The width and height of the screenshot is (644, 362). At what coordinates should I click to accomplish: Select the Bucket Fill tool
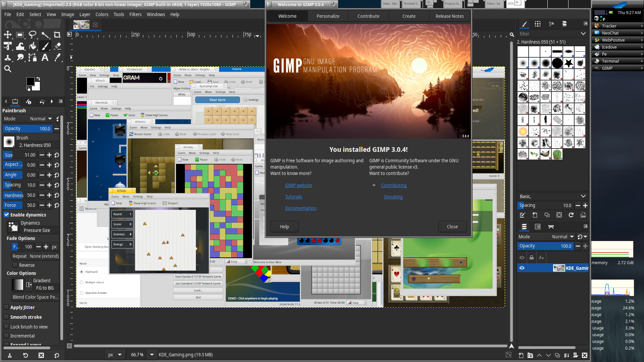coord(33,46)
